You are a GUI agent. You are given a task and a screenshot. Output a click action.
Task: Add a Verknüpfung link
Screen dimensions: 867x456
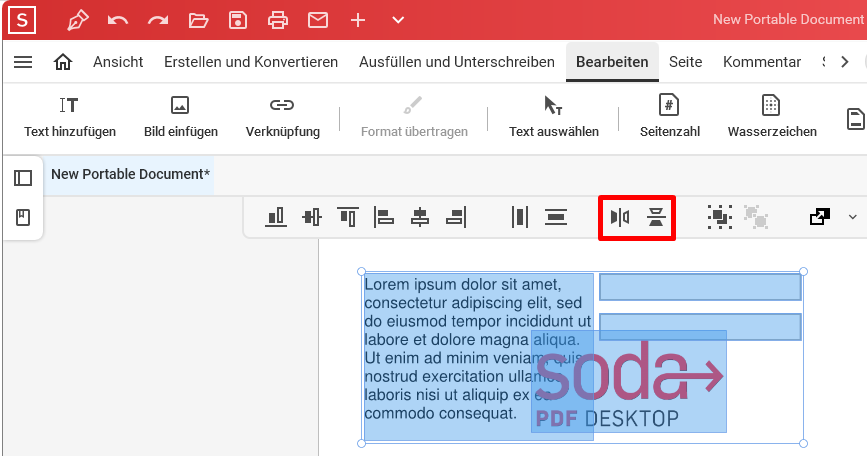pos(283,117)
